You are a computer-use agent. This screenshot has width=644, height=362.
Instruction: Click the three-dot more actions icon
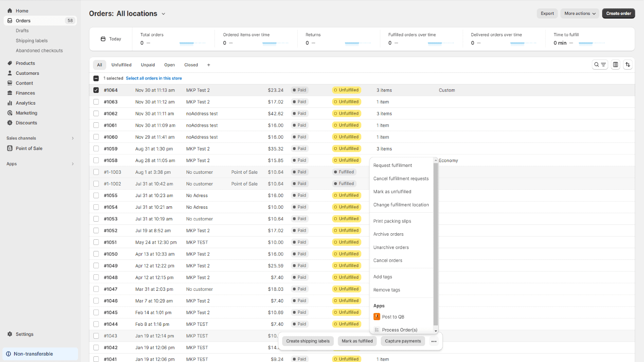[x=434, y=341]
